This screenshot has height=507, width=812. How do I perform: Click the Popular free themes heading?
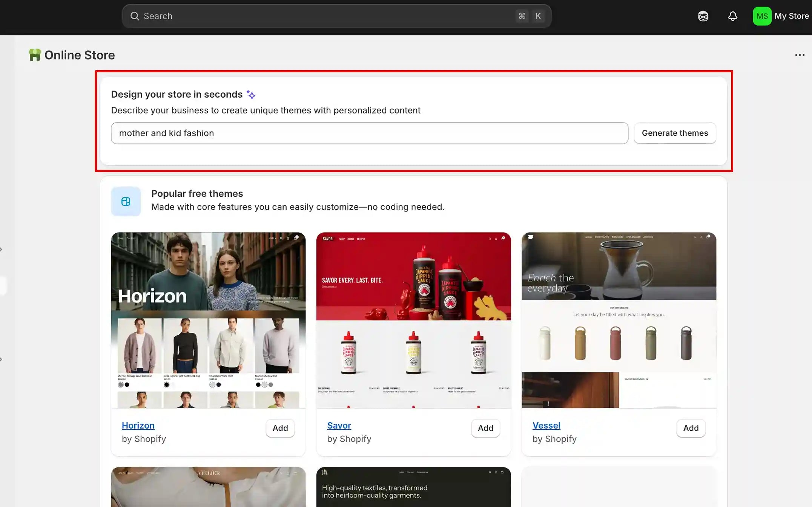[x=197, y=193]
